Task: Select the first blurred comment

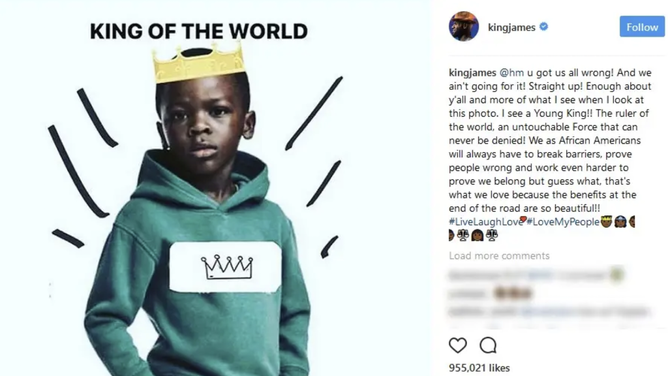Action: pos(536,276)
